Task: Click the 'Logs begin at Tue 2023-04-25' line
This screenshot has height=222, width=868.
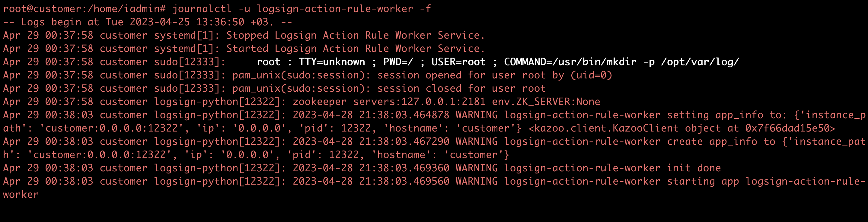Action: tap(148, 22)
